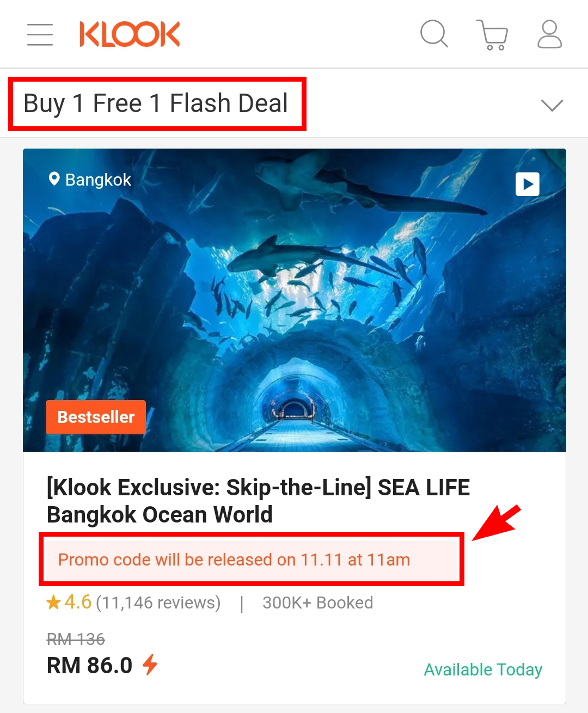Click the RM 86.0 price
The width and height of the screenshot is (588, 713).
pos(89,665)
